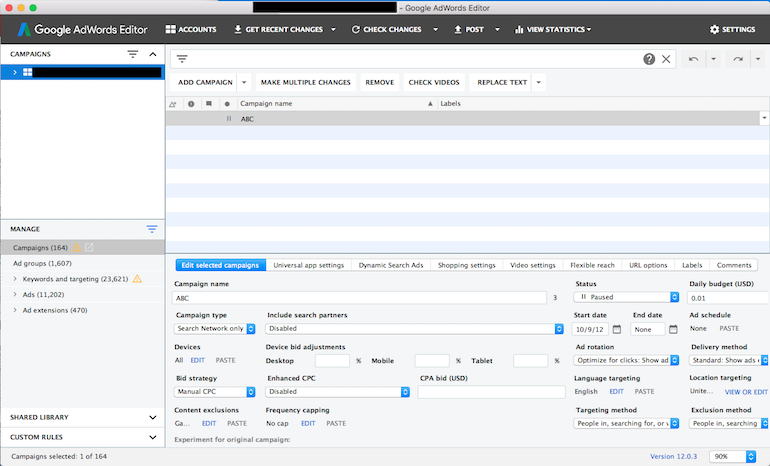Screen dimensions: 770x466
Task: Click the Labels column header
Action: (450, 104)
